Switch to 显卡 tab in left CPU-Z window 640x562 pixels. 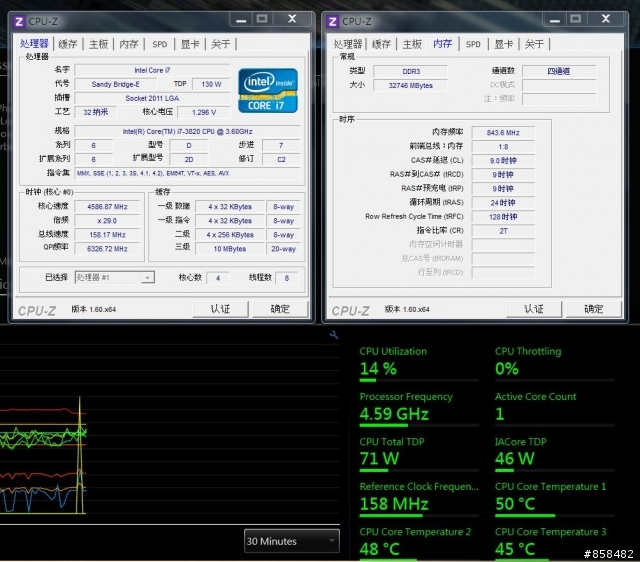pyautogui.click(x=190, y=44)
